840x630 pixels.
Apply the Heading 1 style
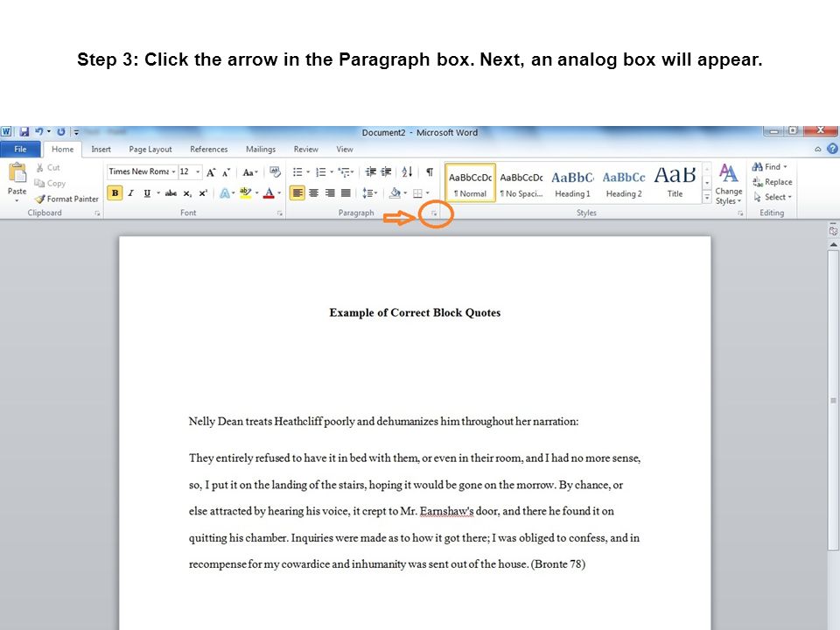(572, 183)
